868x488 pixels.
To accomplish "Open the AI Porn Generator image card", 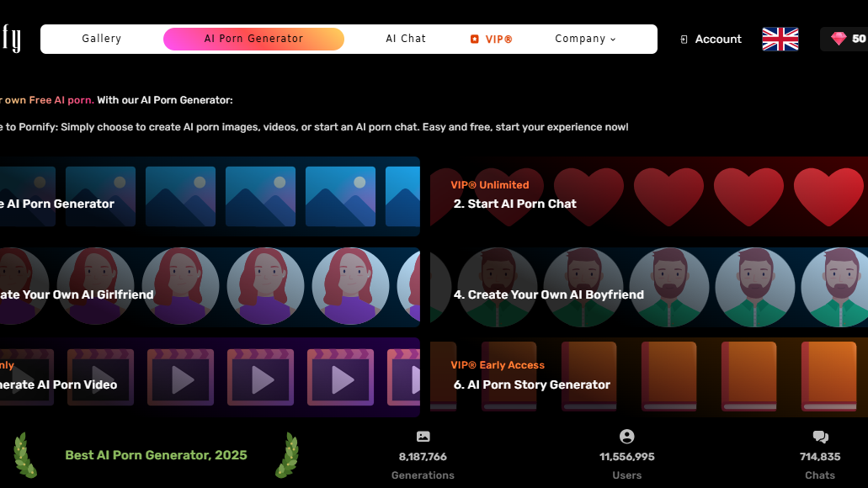I will (210, 196).
